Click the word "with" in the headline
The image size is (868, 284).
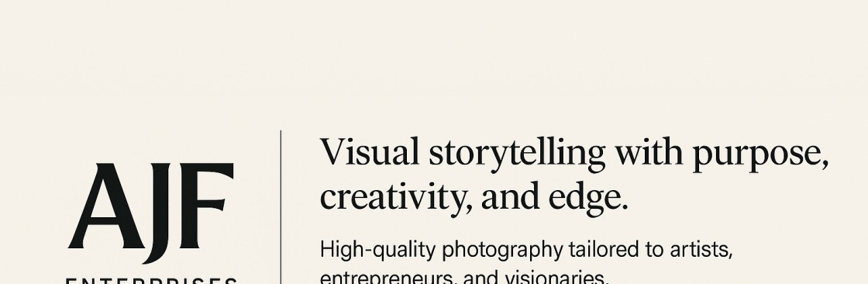tap(649, 151)
